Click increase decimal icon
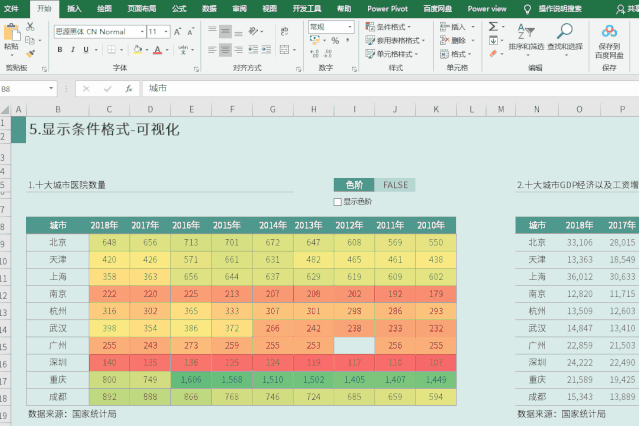The image size is (639, 426). 315,53
